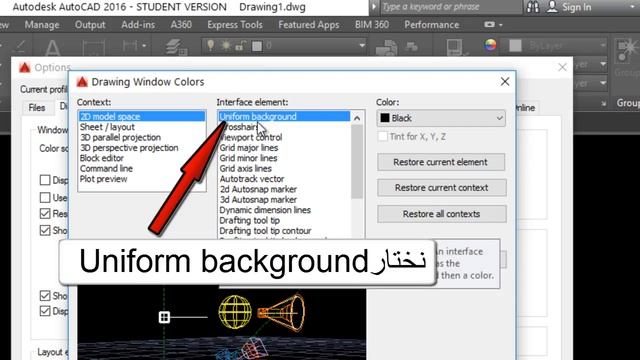Select Drafting tool tip element
Viewport: 640px width, 360px height.
point(249,221)
